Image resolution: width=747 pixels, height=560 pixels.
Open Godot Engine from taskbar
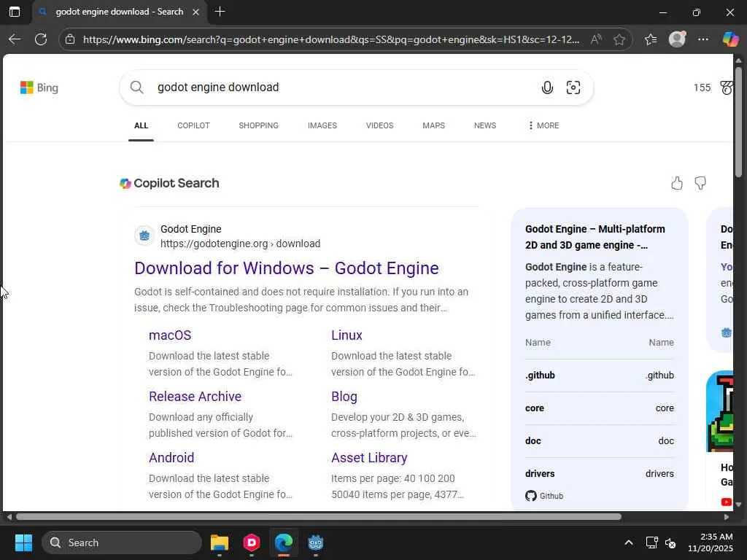[x=315, y=542]
